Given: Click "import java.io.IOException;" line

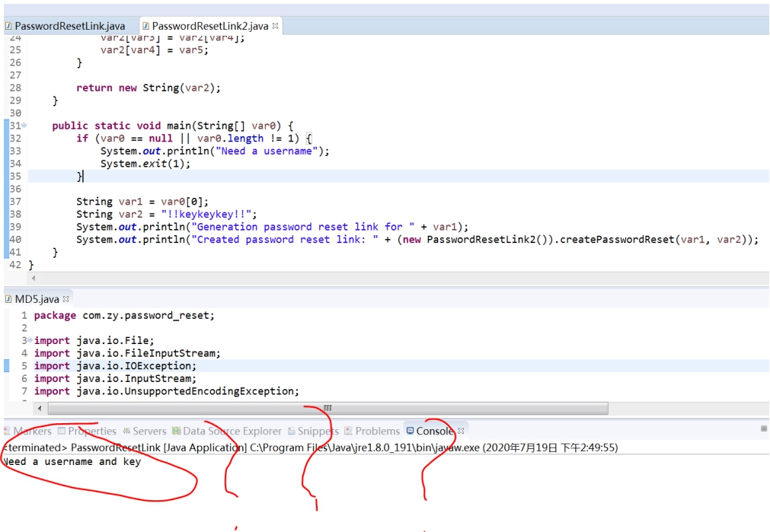Looking at the screenshot, I should [115, 365].
